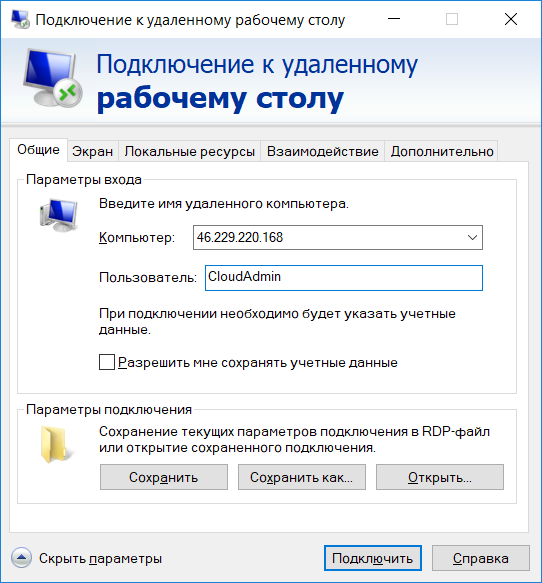Click the text "Введите имя удаленного компьютера."
Viewport: 542px width, 583px height.
click(224, 204)
